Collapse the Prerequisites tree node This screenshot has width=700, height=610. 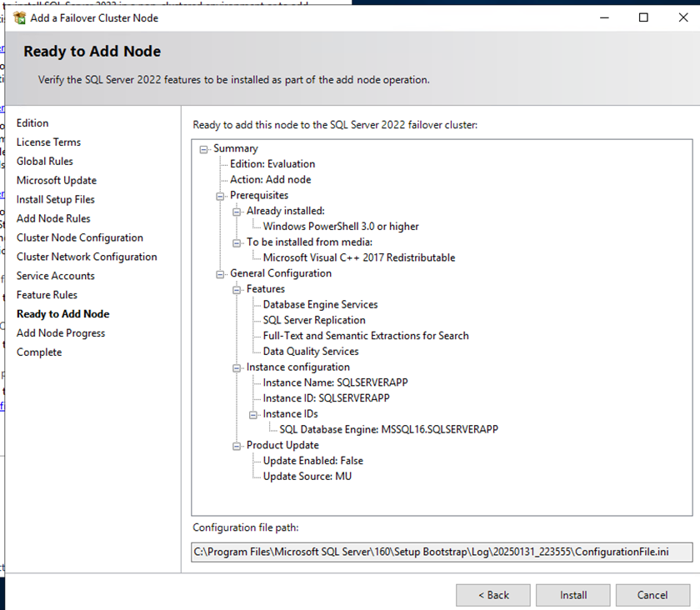pos(220,196)
